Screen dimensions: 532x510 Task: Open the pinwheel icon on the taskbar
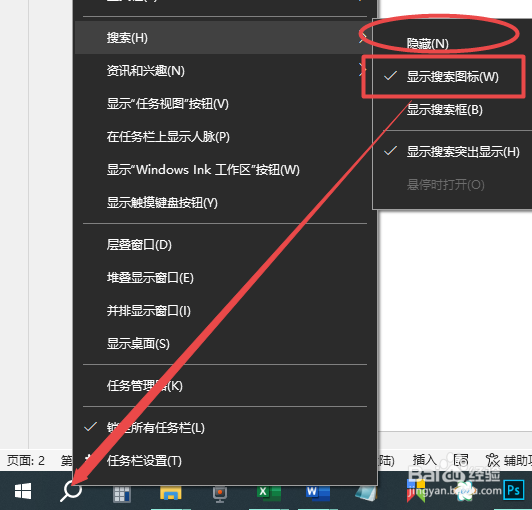pos(465,491)
